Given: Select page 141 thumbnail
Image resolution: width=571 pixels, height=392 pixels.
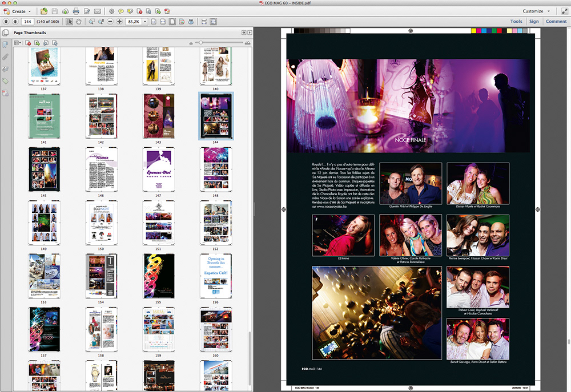Looking at the screenshot, I should coord(44,116).
